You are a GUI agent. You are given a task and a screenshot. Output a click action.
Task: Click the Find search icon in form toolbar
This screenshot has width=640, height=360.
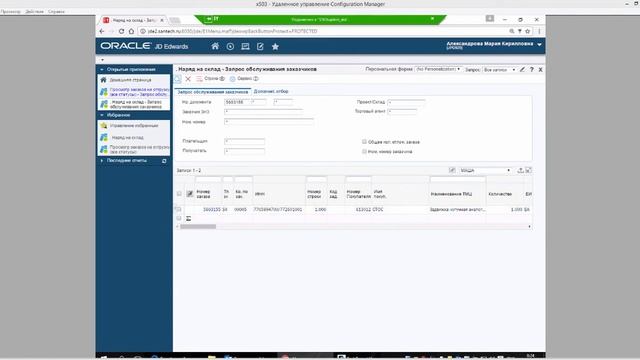tap(178, 79)
